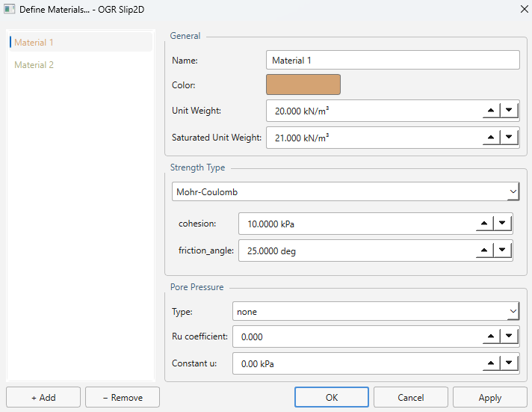Click the Cancel button

410,397
